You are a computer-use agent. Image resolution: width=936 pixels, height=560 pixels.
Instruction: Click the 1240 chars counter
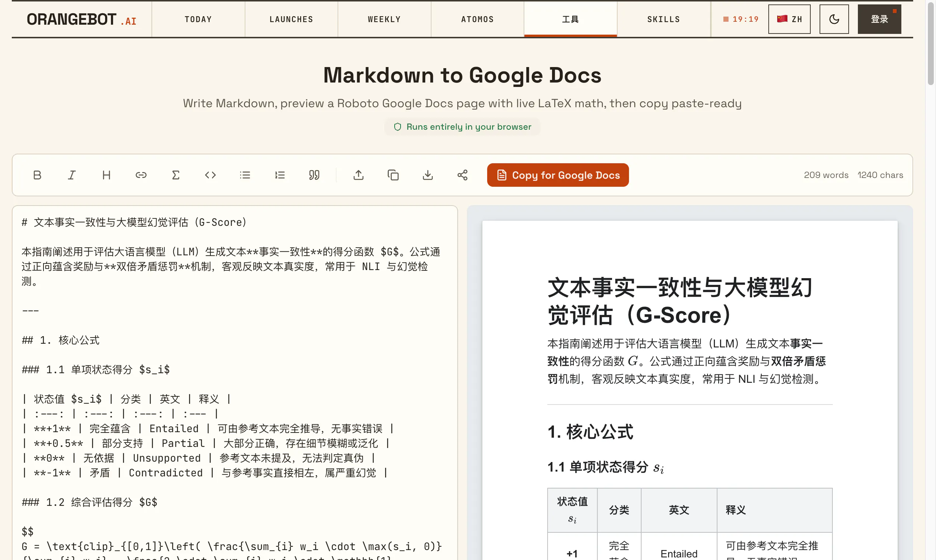[880, 175]
